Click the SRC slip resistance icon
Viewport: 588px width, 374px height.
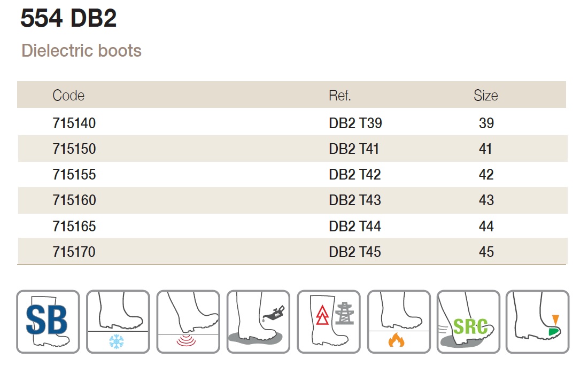point(468,322)
